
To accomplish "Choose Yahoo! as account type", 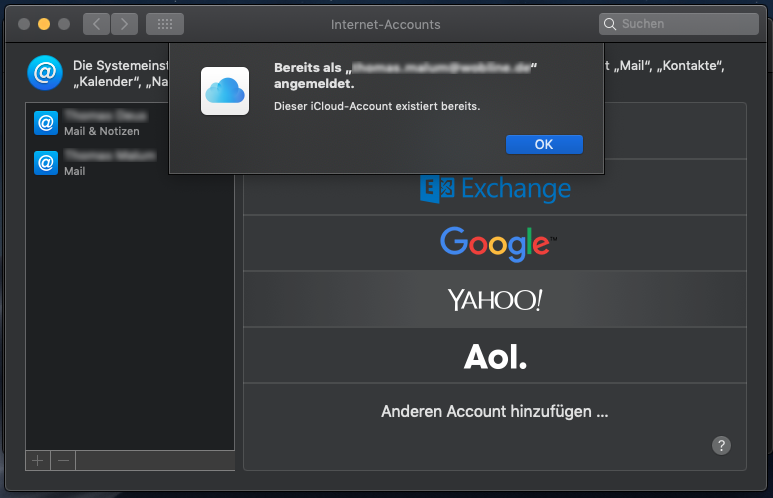I will tap(495, 299).
